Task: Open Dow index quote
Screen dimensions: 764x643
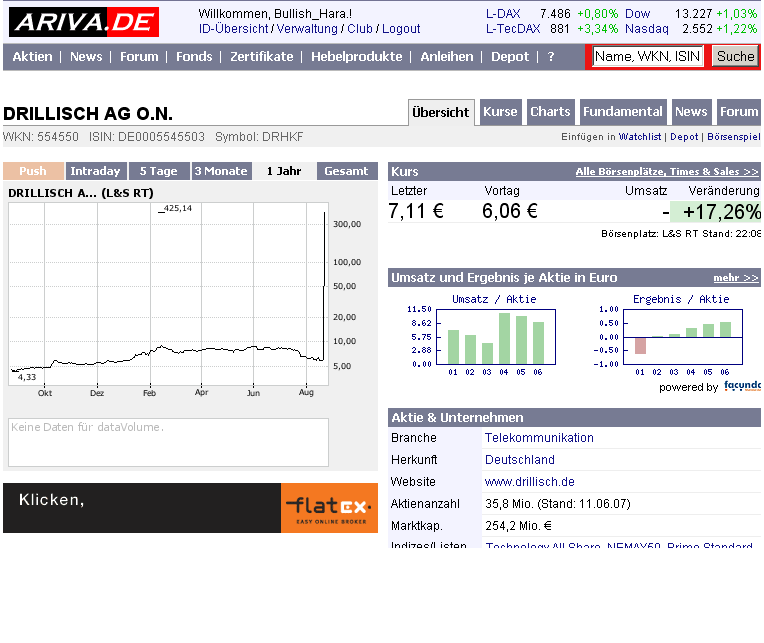Action: click(x=637, y=14)
